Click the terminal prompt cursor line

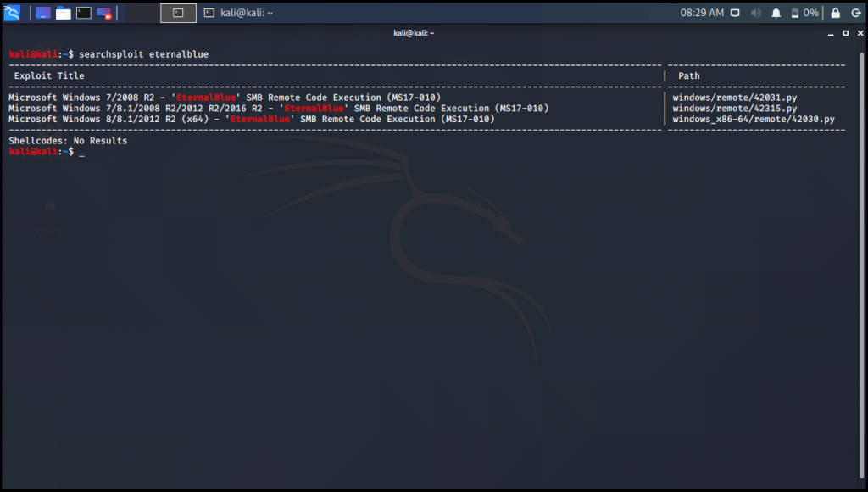point(81,152)
